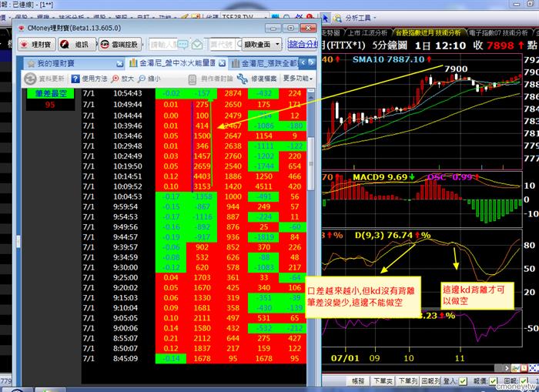
Task: Click the magnifier search tool icon
Action: click(x=337, y=18)
